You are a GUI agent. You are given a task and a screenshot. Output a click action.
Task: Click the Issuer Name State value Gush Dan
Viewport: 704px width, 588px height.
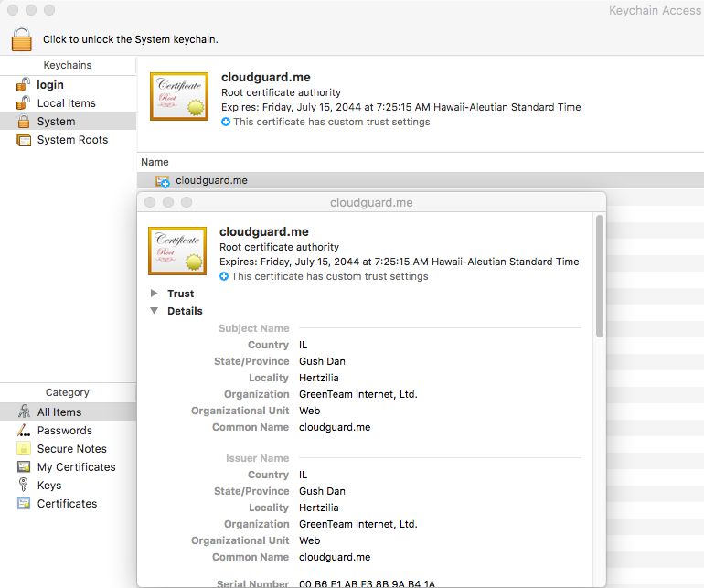coord(322,491)
